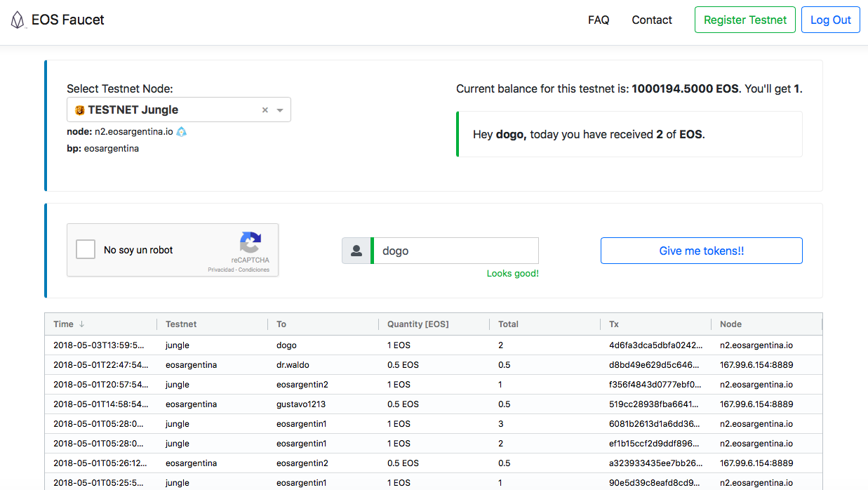The width and height of the screenshot is (868, 490).
Task: Clear the selected TESTNET Jungle with the x
Action: click(265, 110)
